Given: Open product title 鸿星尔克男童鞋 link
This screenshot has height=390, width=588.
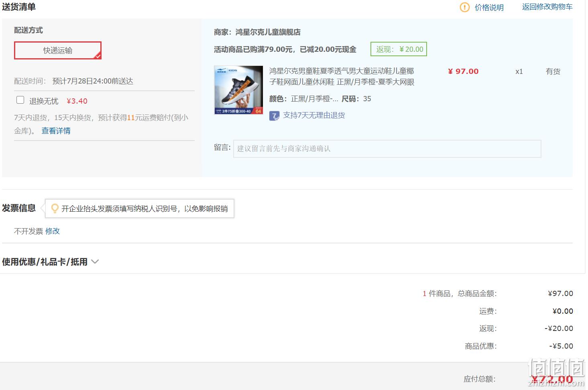Looking at the screenshot, I should tap(342, 76).
